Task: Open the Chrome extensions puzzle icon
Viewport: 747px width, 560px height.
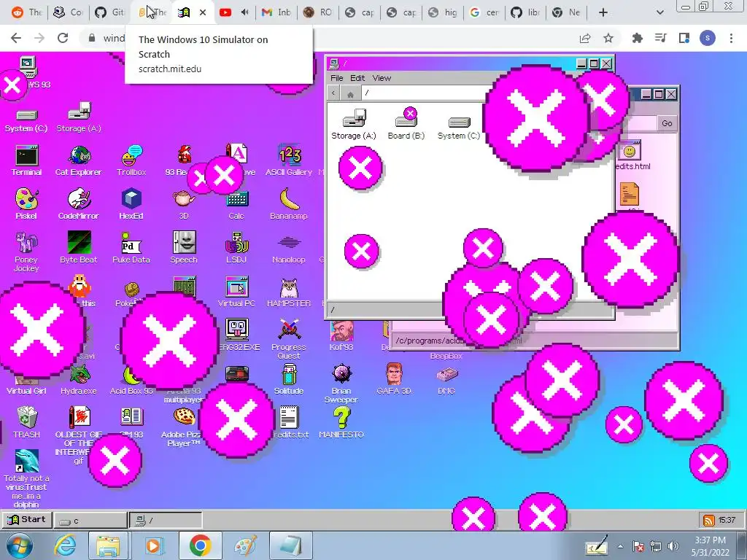Action: click(x=638, y=38)
